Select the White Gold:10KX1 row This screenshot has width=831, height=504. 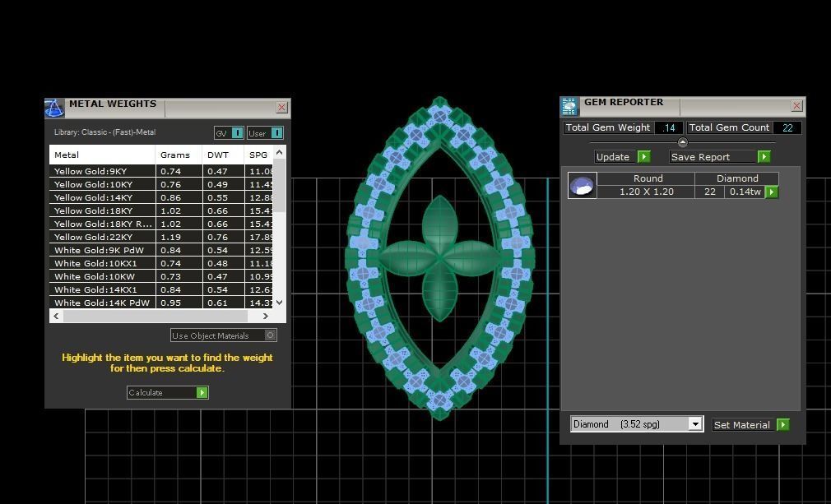point(161,263)
